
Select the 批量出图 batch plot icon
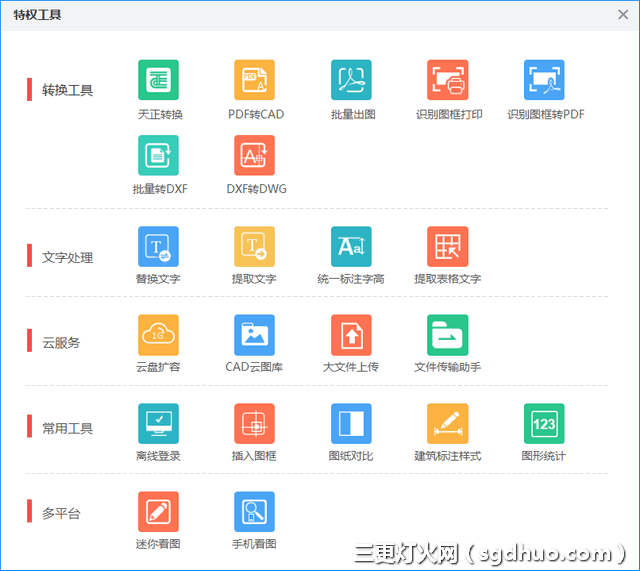point(351,80)
